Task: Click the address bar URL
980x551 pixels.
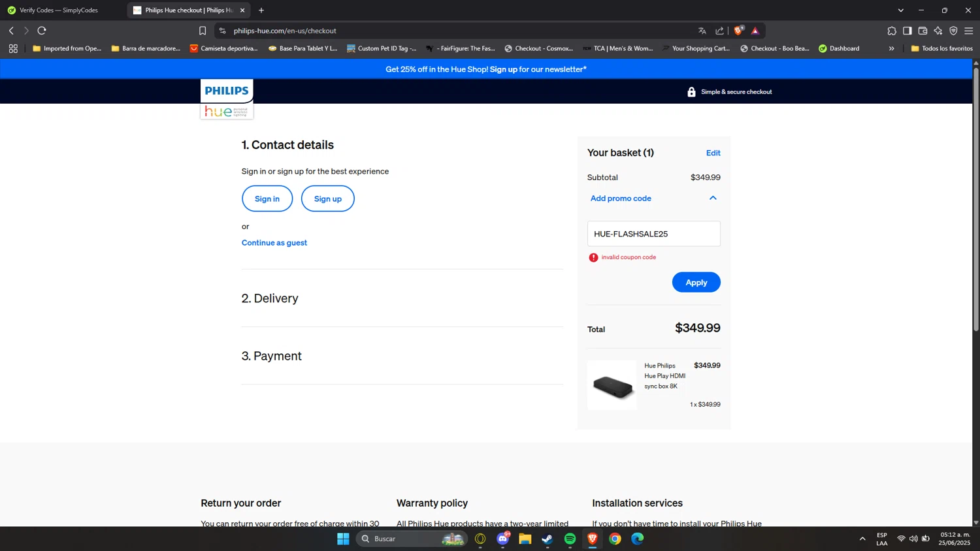Action: pos(285,31)
